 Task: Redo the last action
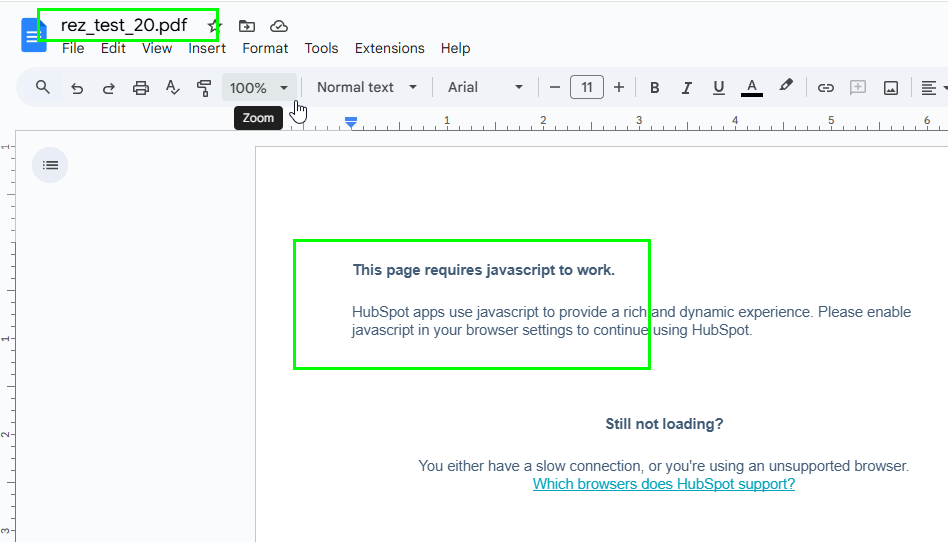pyautogui.click(x=109, y=88)
